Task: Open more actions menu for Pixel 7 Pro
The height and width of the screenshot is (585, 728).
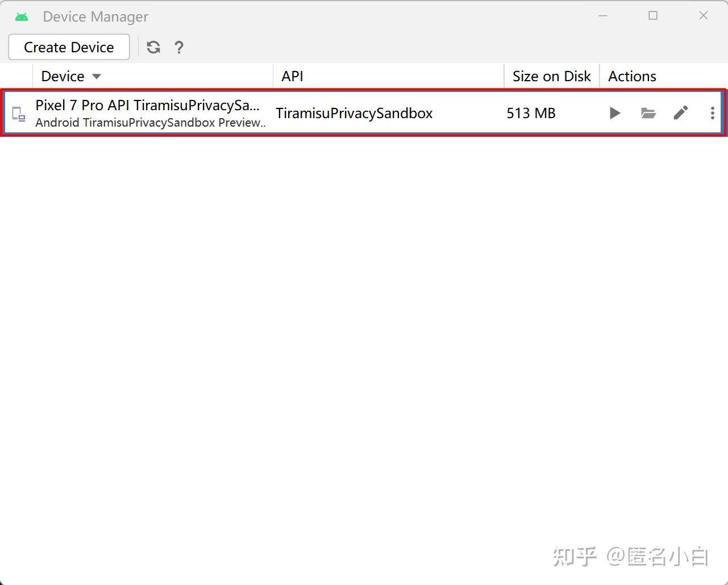Action: 712,113
